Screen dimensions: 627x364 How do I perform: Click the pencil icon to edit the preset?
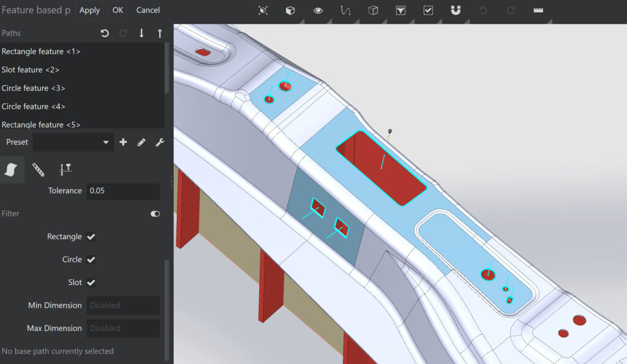[141, 142]
